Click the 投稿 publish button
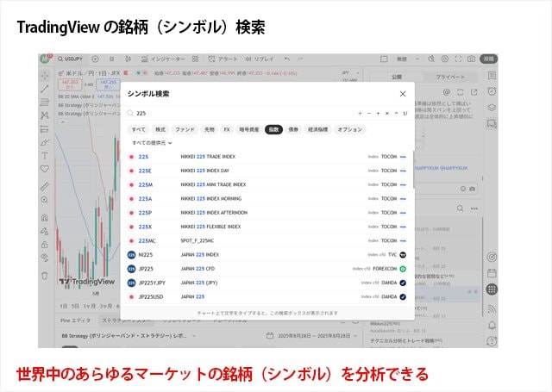The height and width of the screenshot is (392, 552). point(489,59)
